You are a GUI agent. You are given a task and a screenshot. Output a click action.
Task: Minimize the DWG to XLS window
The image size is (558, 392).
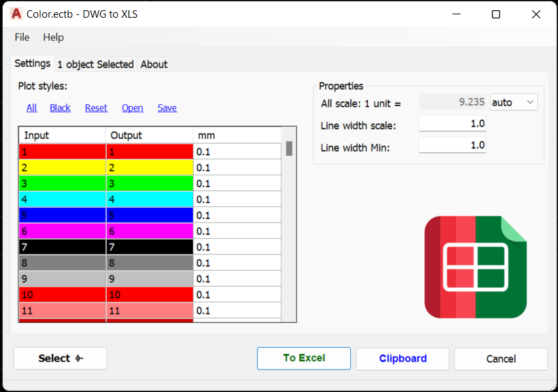pyautogui.click(x=456, y=14)
